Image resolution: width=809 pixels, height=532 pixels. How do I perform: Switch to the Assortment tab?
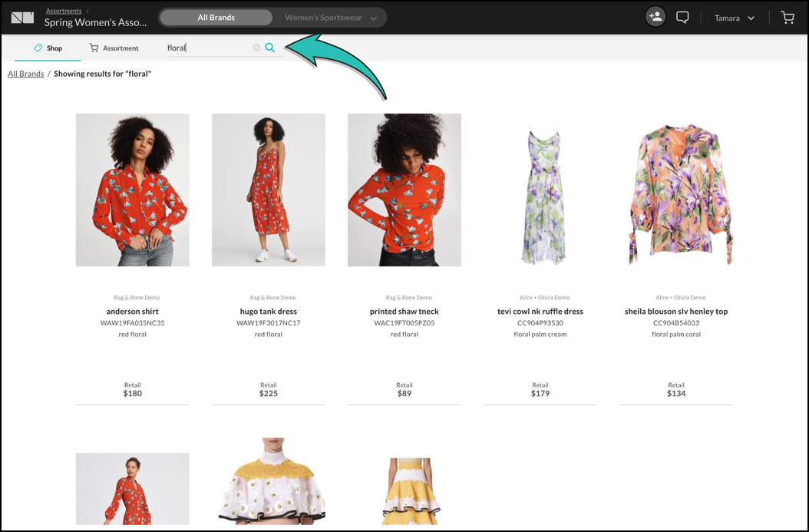pos(114,48)
